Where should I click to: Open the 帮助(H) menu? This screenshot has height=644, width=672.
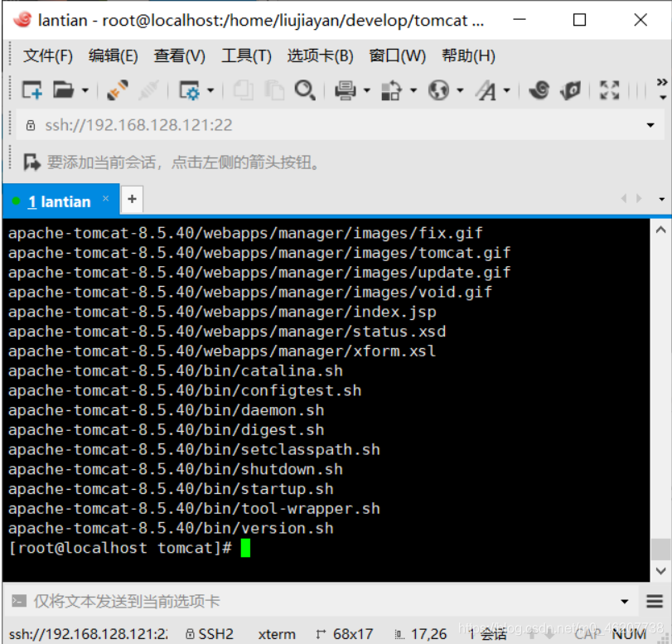click(x=468, y=56)
